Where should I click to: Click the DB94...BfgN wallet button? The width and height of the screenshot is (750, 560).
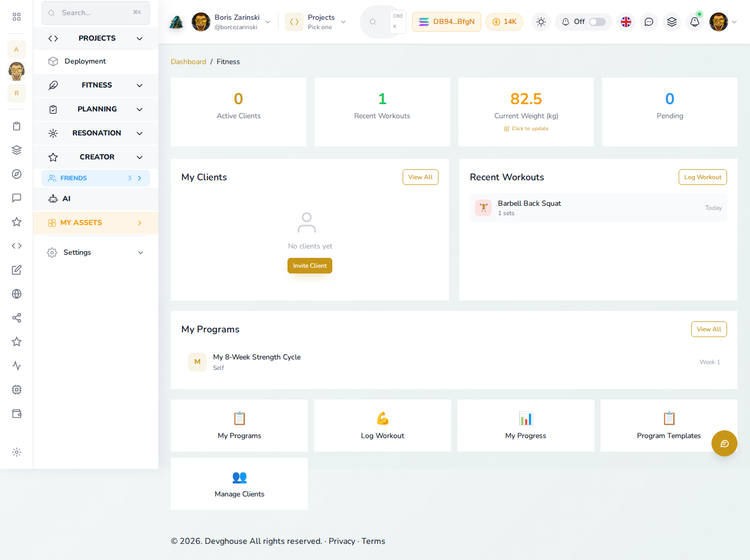click(446, 22)
